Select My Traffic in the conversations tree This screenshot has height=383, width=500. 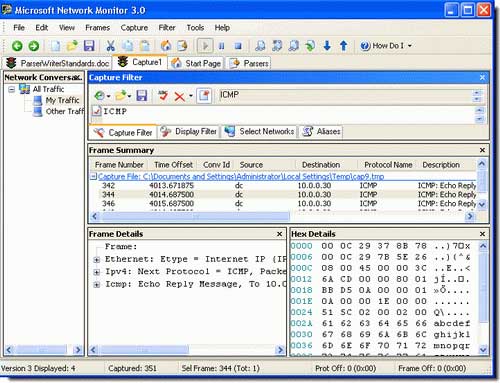tap(62, 100)
